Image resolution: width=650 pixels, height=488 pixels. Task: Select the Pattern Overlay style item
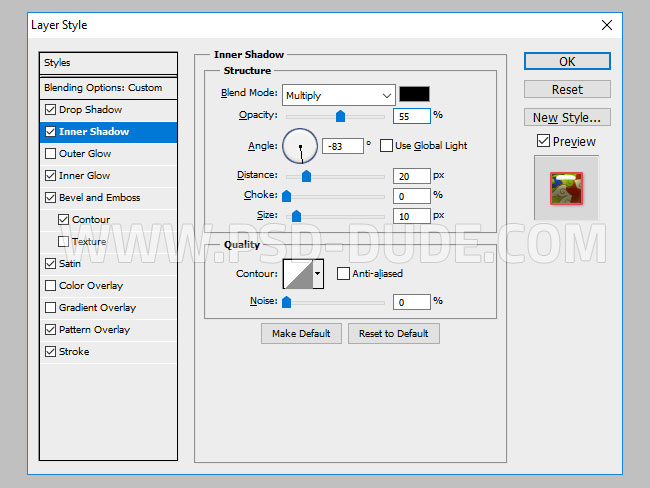pyautogui.click(x=94, y=330)
